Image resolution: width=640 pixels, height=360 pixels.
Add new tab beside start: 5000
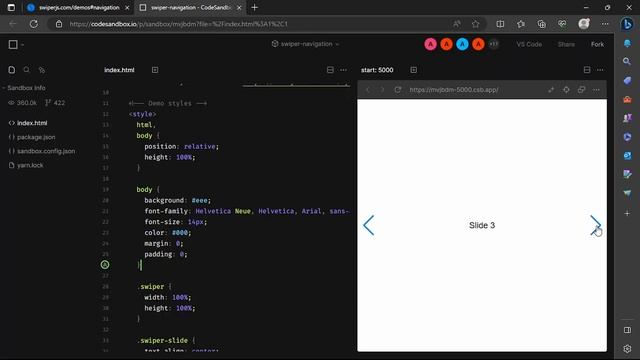click(x=413, y=70)
